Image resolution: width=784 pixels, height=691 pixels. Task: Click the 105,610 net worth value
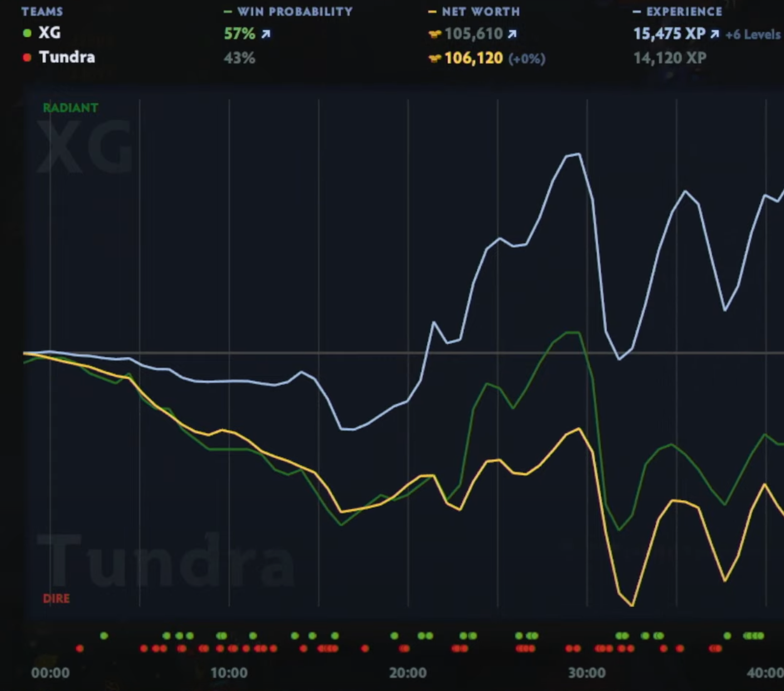(x=474, y=34)
